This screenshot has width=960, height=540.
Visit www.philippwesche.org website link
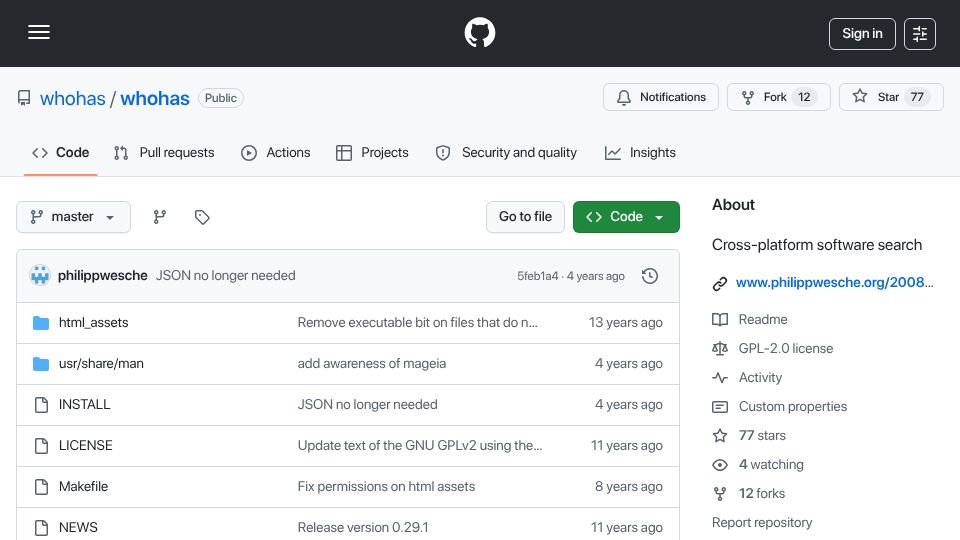(x=834, y=282)
